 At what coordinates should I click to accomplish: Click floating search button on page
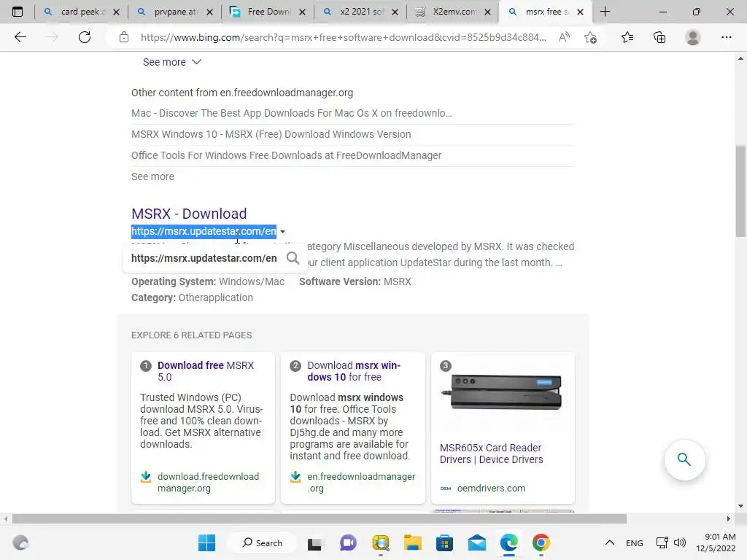684,459
